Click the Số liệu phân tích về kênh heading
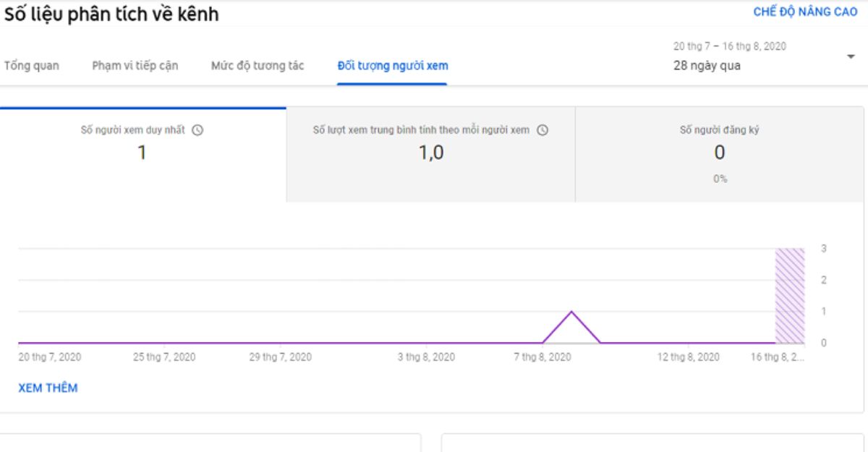 (x=111, y=14)
